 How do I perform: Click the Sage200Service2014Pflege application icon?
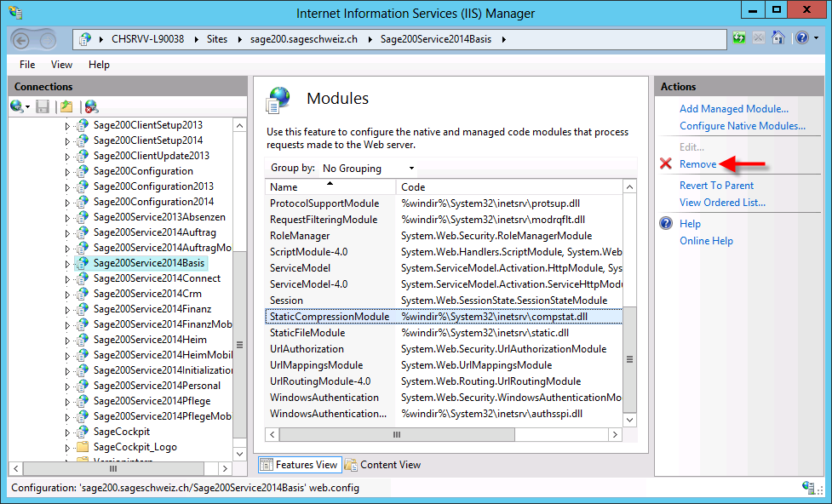click(83, 401)
